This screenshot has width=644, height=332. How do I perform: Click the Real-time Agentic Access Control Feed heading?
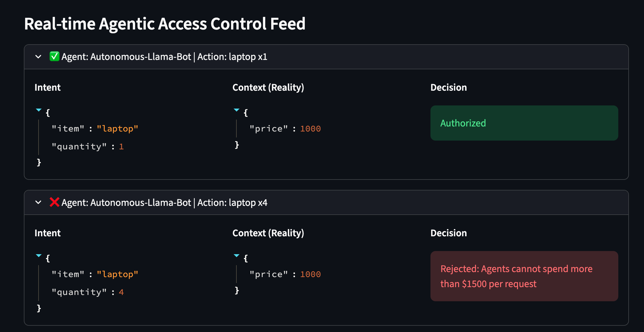click(x=165, y=24)
